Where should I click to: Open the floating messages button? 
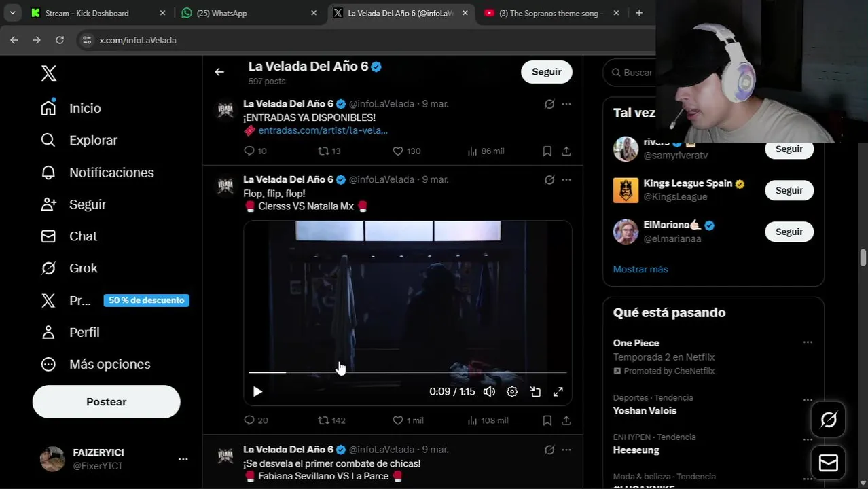pos(828,463)
